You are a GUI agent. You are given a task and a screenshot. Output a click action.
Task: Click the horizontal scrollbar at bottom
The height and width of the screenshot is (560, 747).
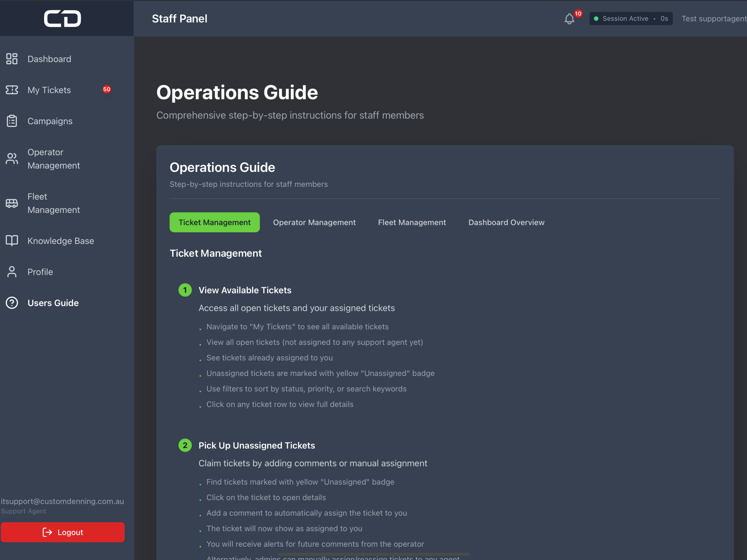373,554
